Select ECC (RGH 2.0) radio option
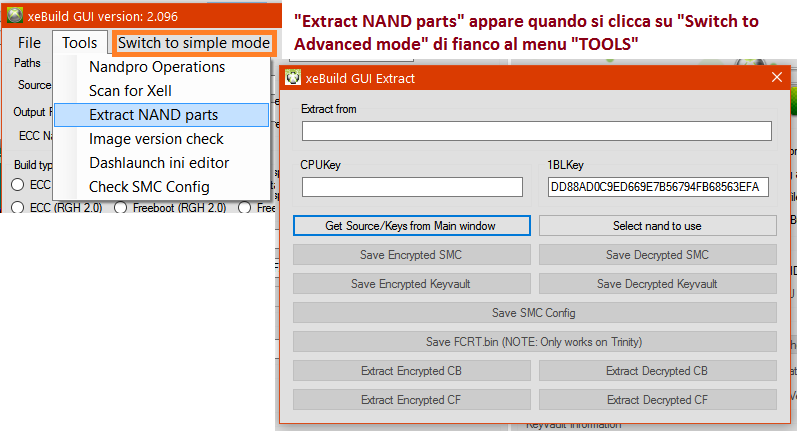798x432 pixels. click(18, 208)
